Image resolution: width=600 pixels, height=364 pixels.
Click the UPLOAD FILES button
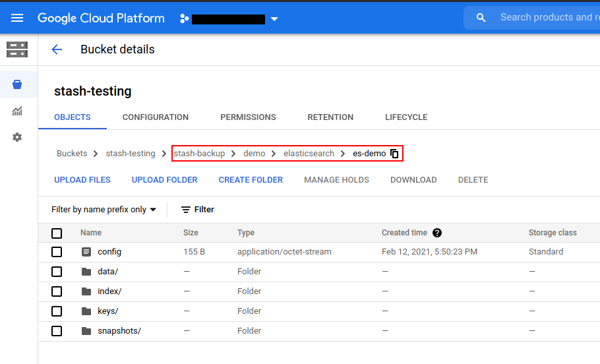[82, 180]
